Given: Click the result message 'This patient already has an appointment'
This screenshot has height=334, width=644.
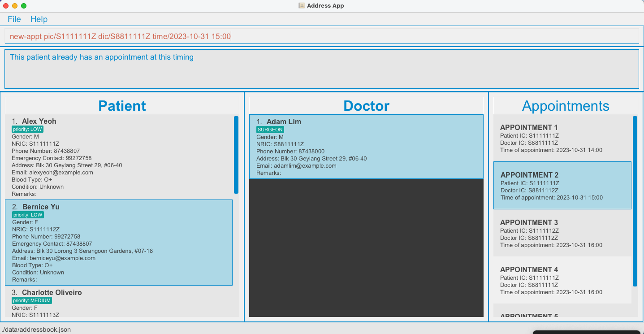Looking at the screenshot, I should pyautogui.click(x=102, y=57).
